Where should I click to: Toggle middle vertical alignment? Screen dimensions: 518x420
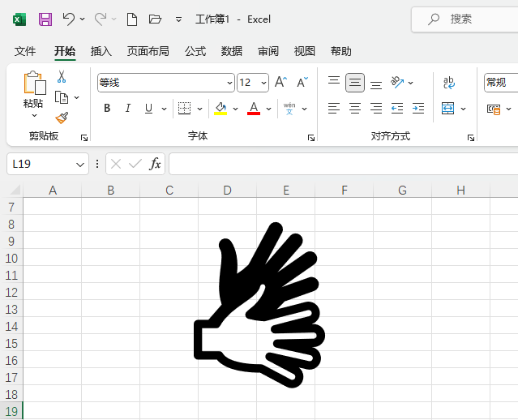(x=355, y=82)
